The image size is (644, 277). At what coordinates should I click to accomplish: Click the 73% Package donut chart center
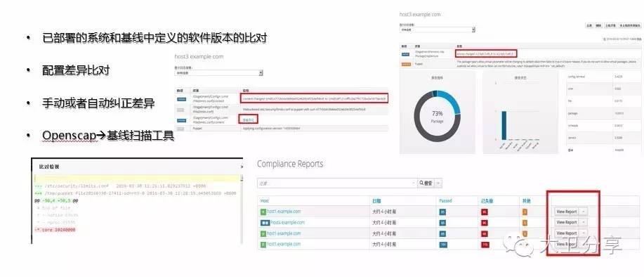pyautogui.click(x=437, y=116)
